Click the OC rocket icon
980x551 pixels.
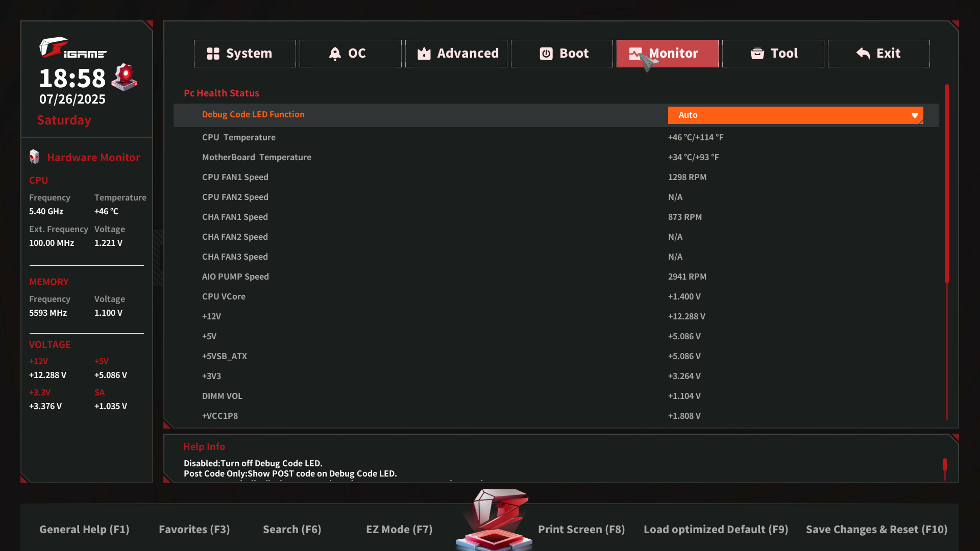335,54
